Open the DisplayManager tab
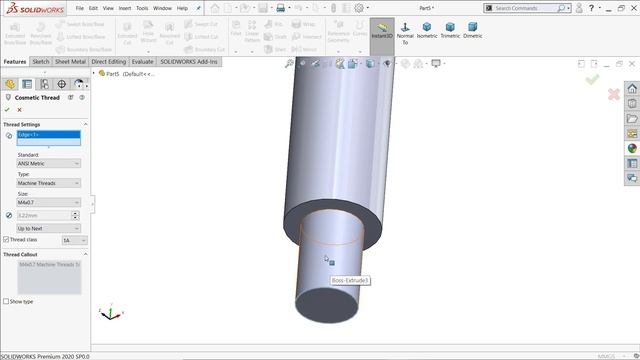The image size is (640, 360). [78, 84]
